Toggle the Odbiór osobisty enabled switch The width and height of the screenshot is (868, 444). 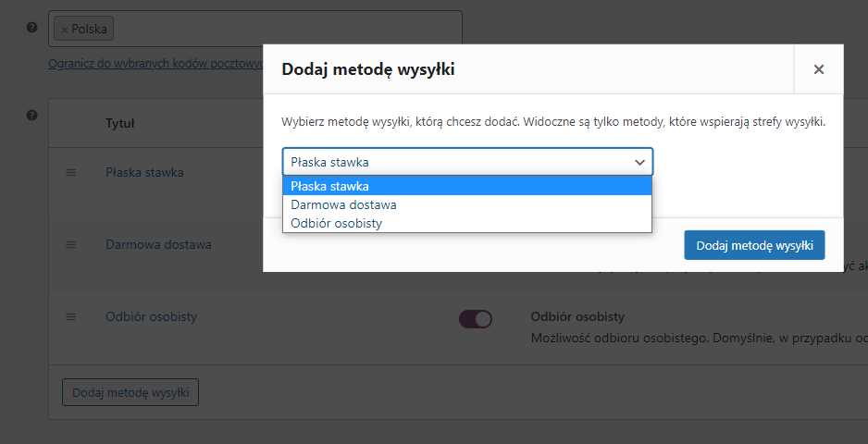click(476, 319)
